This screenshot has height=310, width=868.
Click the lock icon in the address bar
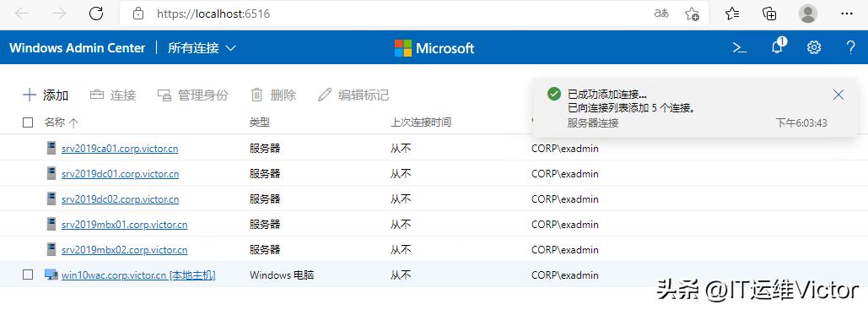coord(138,14)
